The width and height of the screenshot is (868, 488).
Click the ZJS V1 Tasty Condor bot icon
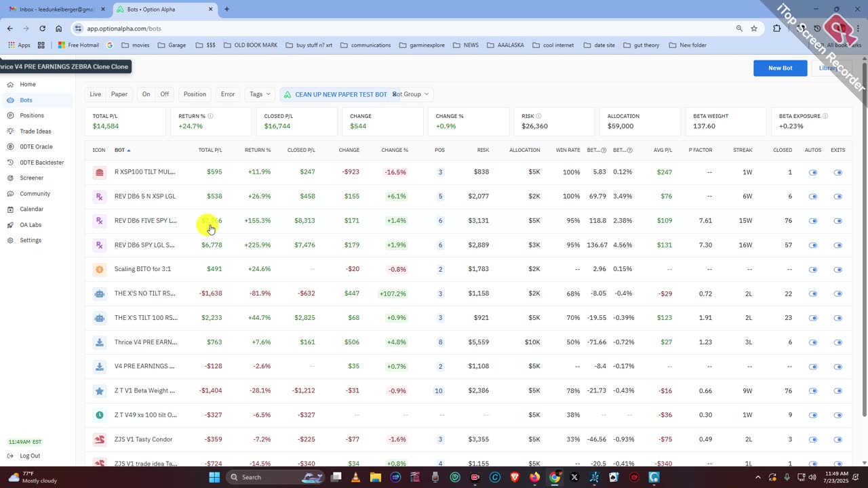pyautogui.click(x=100, y=439)
